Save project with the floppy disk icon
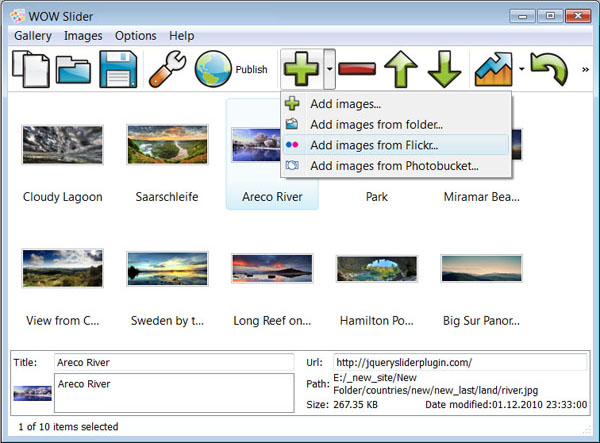 [118, 69]
